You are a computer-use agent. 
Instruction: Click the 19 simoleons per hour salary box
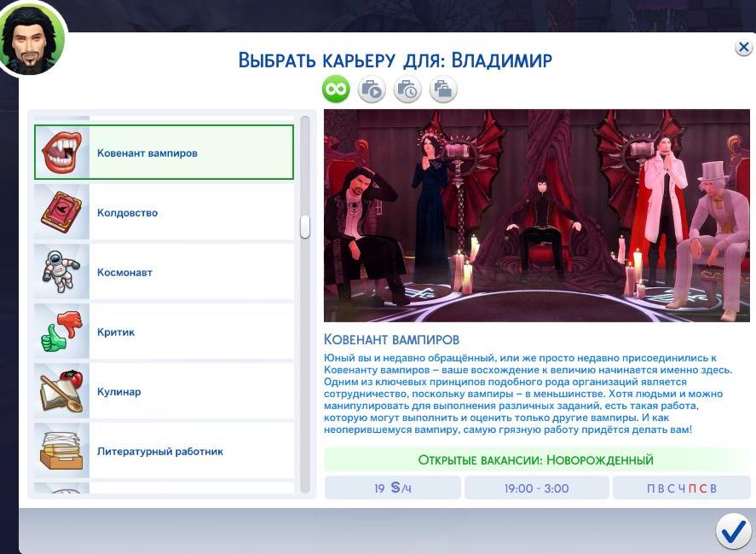click(392, 488)
